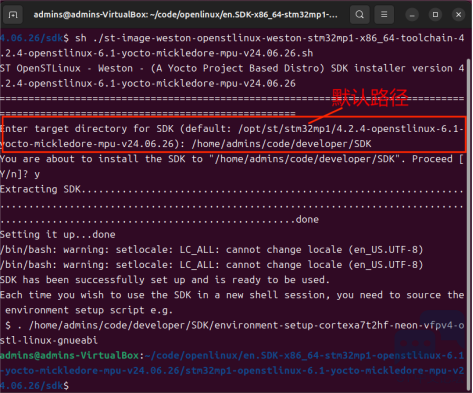This screenshot has height=393, width=473.
Task: Click the '/home/admins/code/developer/SDK' entered path
Action: pos(281,144)
